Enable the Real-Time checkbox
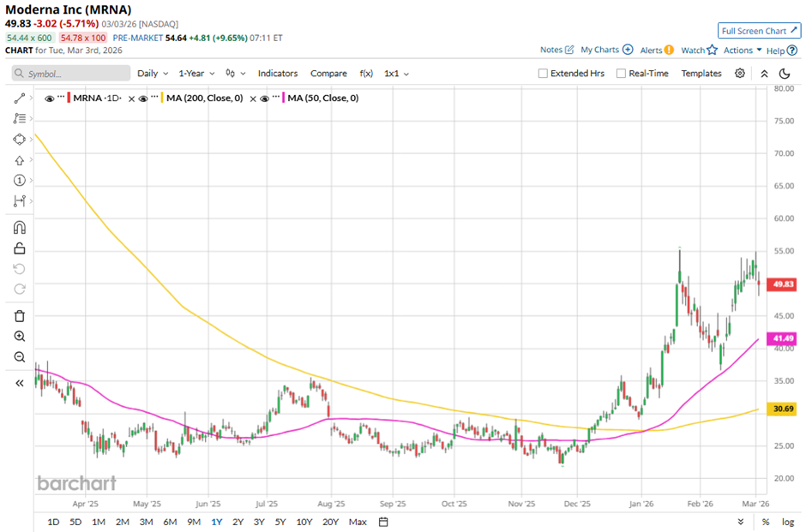806x532 pixels. tap(621, 74)
